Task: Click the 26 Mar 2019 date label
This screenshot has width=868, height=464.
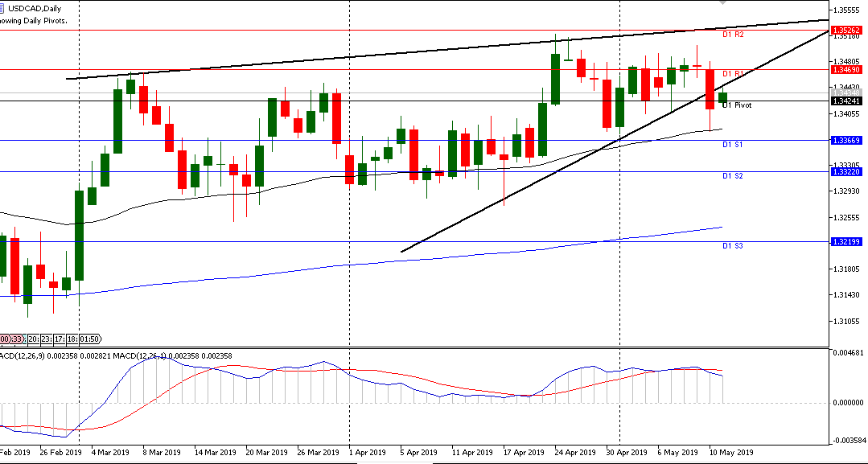Action: pos(319,453)
